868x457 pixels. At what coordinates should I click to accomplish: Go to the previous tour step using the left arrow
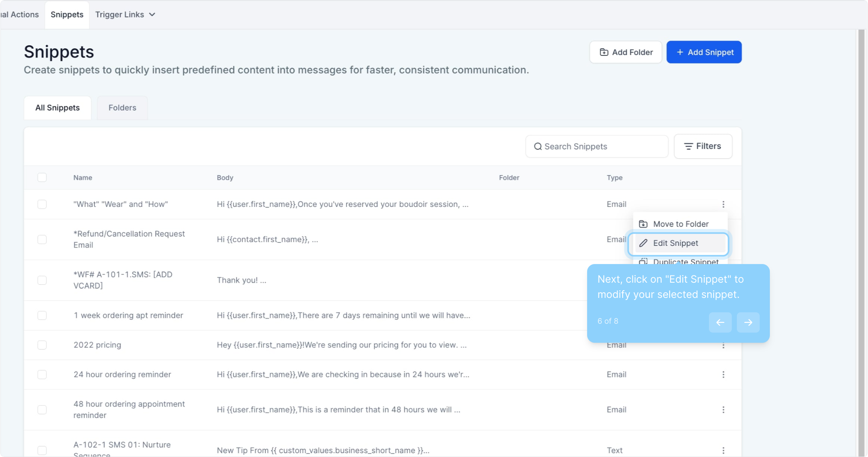[x=720, y=322]
